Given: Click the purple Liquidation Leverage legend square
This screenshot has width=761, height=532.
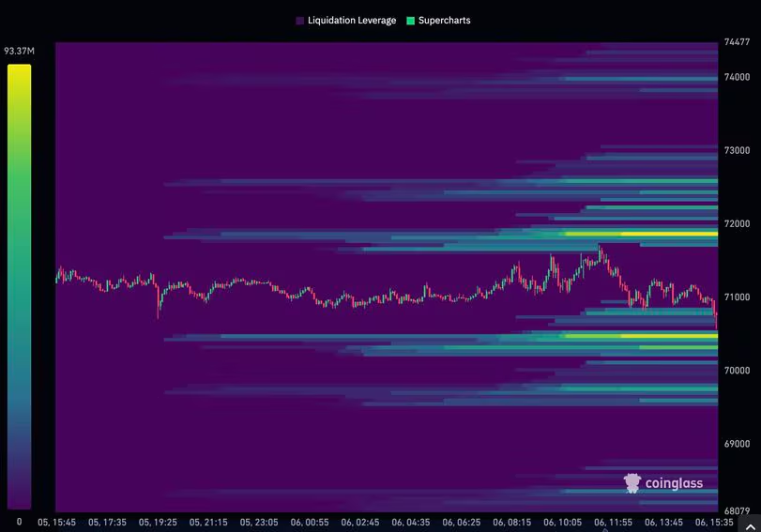Looking at the screenshot, I should (x=299, y=20).
